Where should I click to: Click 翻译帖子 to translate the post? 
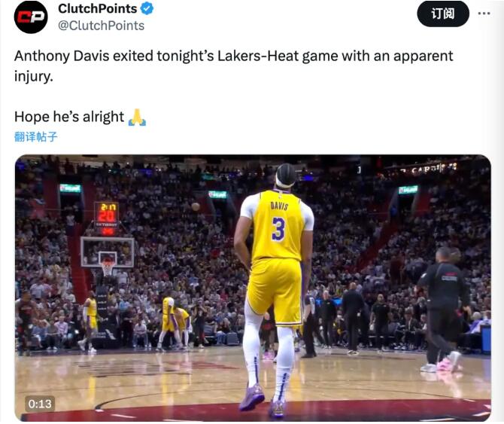36,136
